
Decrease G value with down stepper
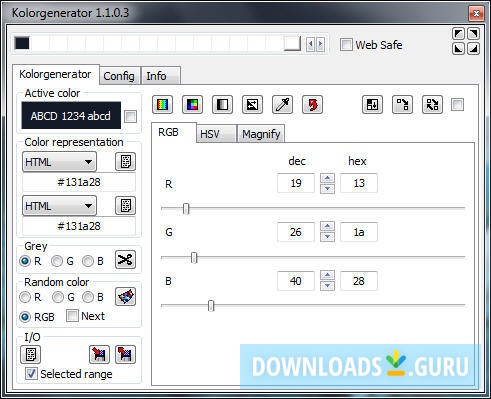(327, 237)
